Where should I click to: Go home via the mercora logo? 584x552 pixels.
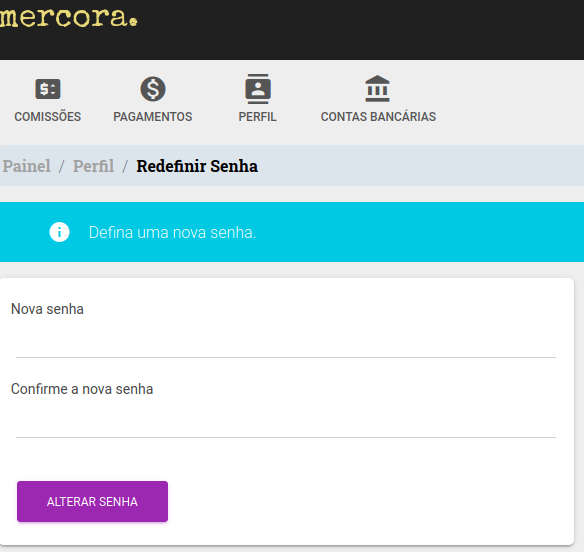point(69,17)
